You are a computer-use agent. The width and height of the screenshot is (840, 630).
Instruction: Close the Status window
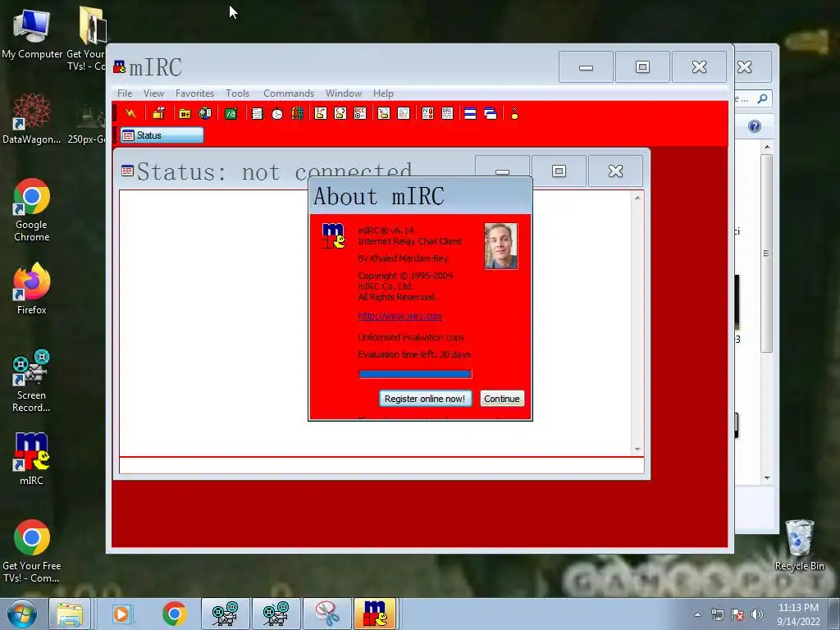pyautogui.click(x=615, y=171)
